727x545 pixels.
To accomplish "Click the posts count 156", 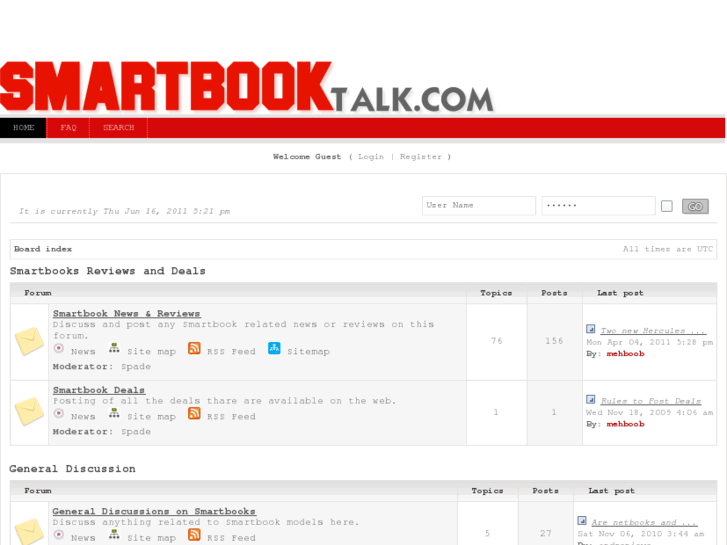I will pyautogui.click(x=554, y=341).
